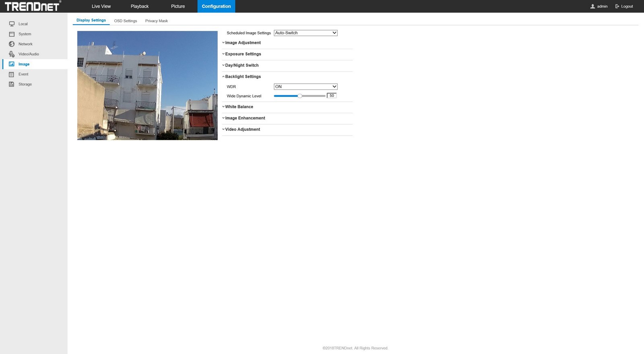This screenshot has height=354, width=644.
Task: Open Video/Audio settings in sidebar
Action: pyautogui.click(x=29, y=54)
